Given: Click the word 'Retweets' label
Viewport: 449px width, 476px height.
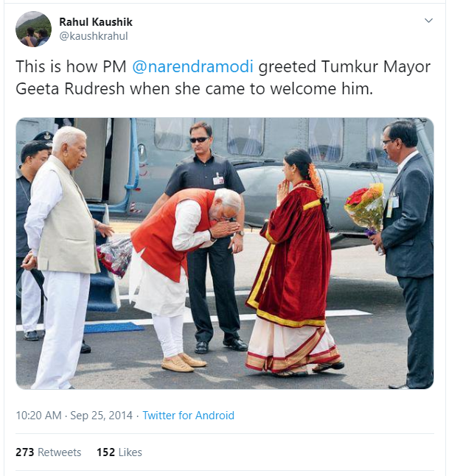Looking at the screenshot, I should click(x=60, y=452).
